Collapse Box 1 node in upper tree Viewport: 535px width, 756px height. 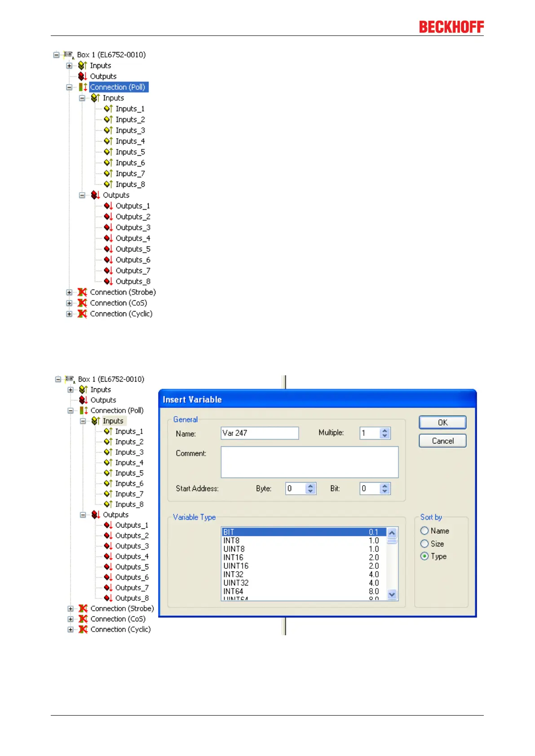coord(56,55)
